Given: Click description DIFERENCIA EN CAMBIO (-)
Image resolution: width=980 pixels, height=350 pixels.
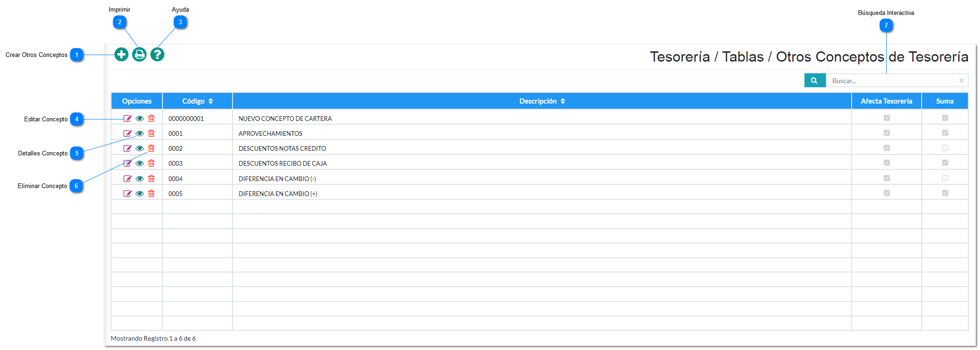Looking at the screenshot, I should pos(277,179).
